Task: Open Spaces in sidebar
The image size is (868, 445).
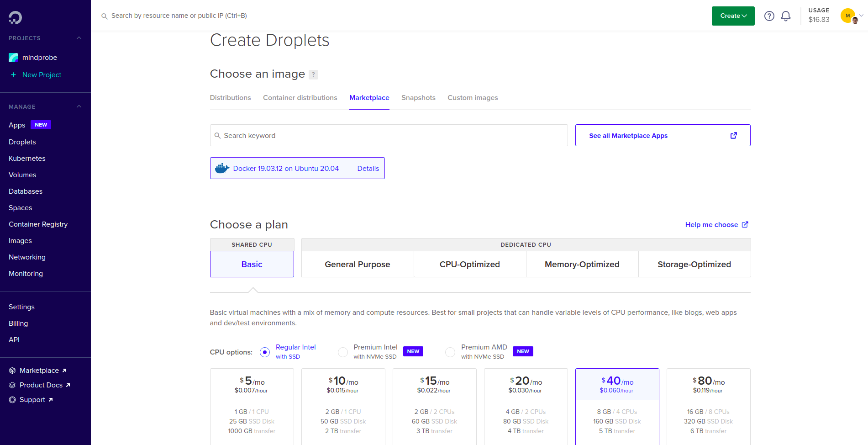Action: (x=21, y=208)
